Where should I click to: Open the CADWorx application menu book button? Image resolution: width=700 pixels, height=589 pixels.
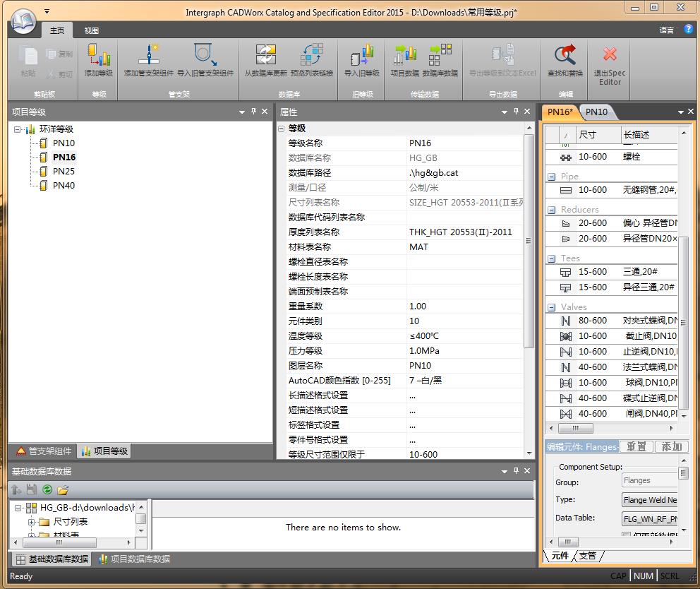tap(23, 20)
